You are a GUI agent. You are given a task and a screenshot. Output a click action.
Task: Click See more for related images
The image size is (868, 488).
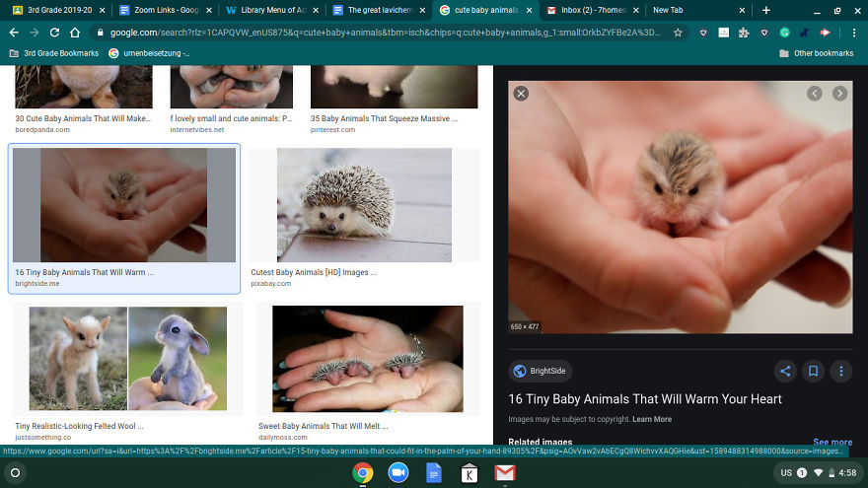(x=832, y=443)
